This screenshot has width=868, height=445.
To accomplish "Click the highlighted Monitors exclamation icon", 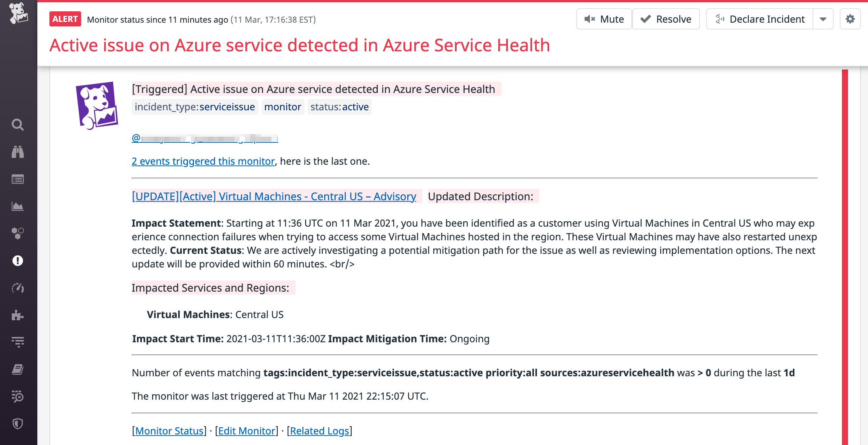I will pyautogui.click(x=18, y=261).
